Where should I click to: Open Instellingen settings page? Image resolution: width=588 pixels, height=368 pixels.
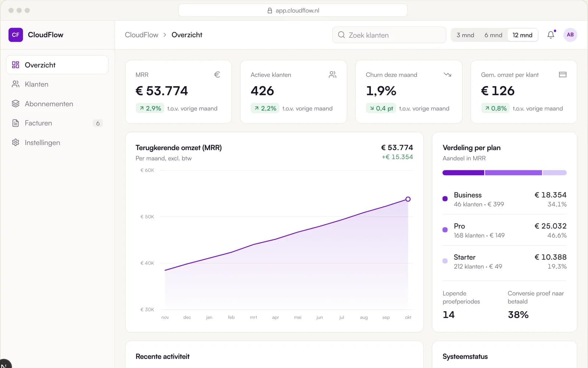click(x=57, y=142)
